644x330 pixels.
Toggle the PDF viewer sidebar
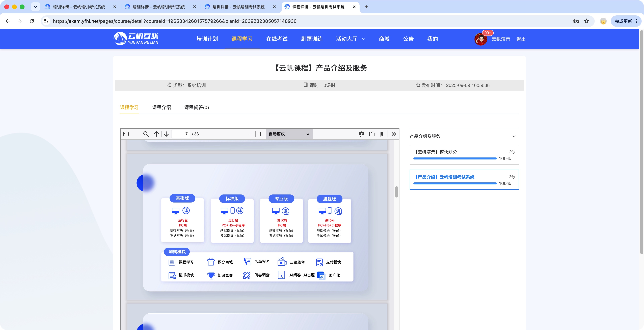click(x=126, y=134)
